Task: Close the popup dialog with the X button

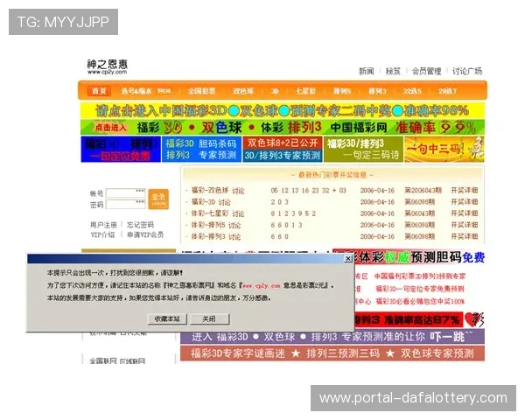Action: [x=348, y=259]
